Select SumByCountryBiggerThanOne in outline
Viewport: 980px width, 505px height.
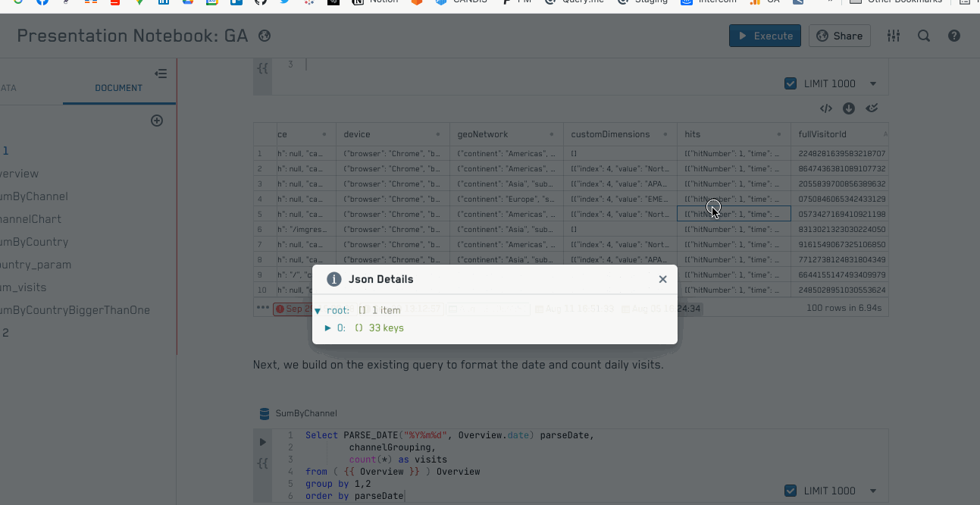75,310
